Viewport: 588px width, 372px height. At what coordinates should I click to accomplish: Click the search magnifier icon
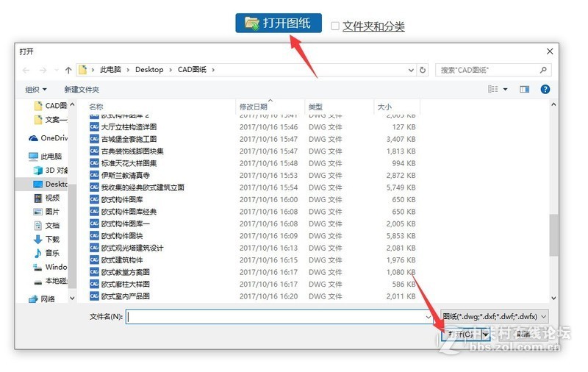point(543,70)
